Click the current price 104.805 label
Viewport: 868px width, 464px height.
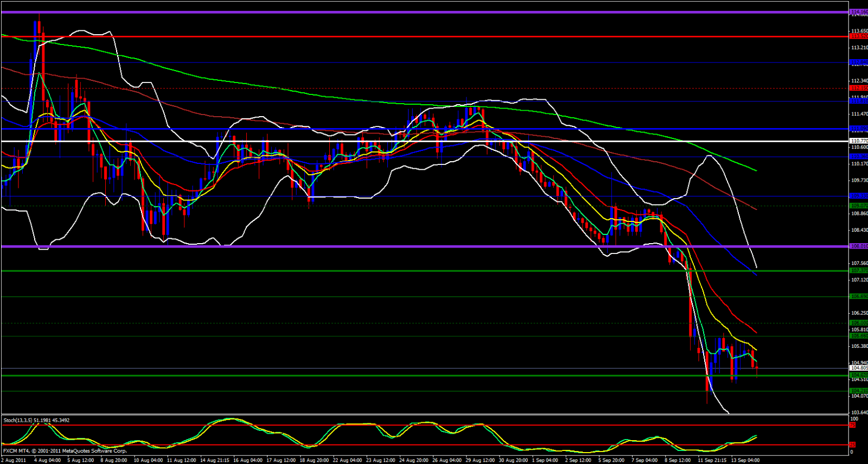pos(859,368)
